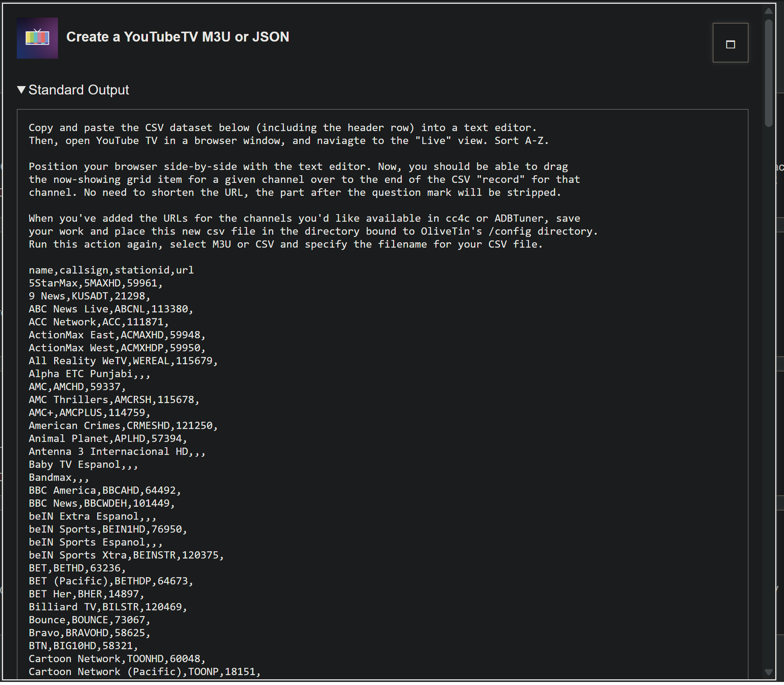The image size is (784, 685).
Task: Click the scrollbar down arrow
Action: pyautogui.click(x=768, y=672)
